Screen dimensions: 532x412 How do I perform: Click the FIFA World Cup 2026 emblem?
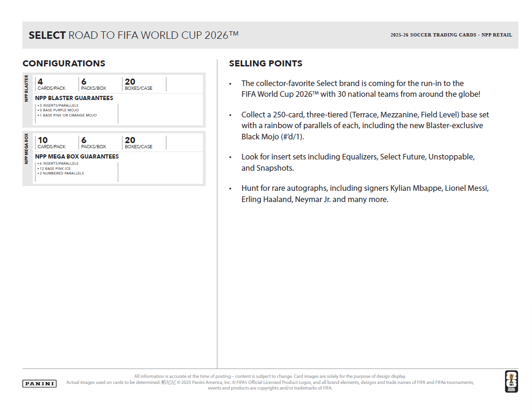511,382
